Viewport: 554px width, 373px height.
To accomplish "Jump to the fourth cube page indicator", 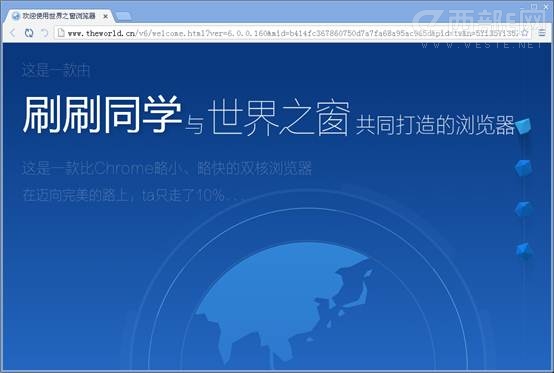I will pos(524,250).
